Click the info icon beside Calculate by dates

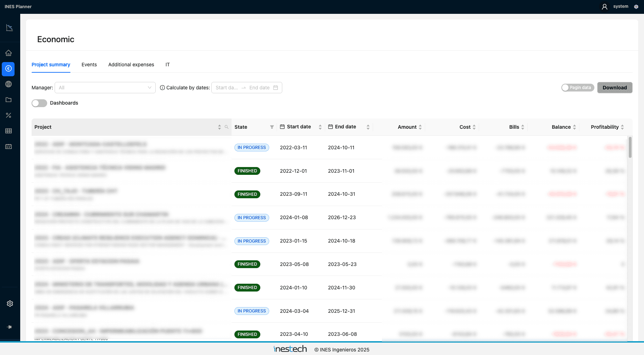pos(162,88)
